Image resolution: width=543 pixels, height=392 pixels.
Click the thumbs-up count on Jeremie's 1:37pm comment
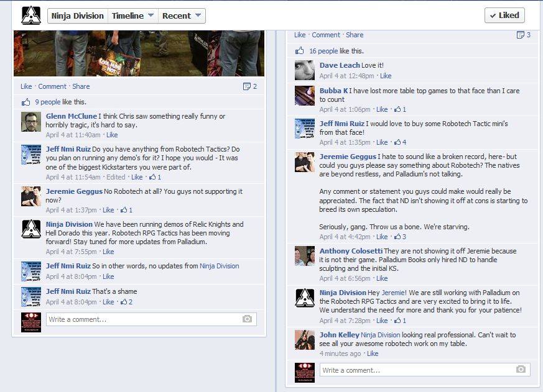(126, 210)
